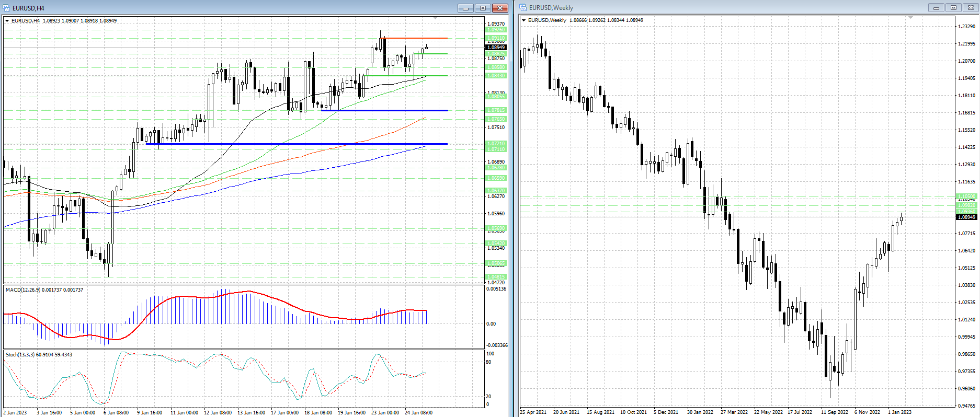This screenshot has width=980, height=417.
Task: Expand the EURUSD,Weekly chart dropdown arrow
Action: (x=524, y=20)
